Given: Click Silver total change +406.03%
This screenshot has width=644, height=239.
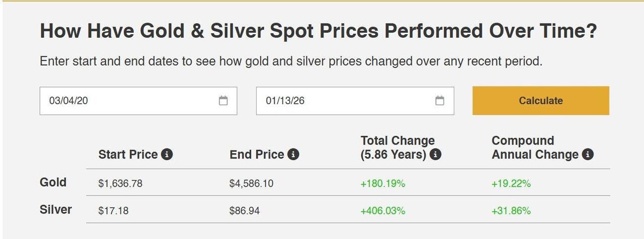Looking at the screenshot, I should (x=383, y=211).
